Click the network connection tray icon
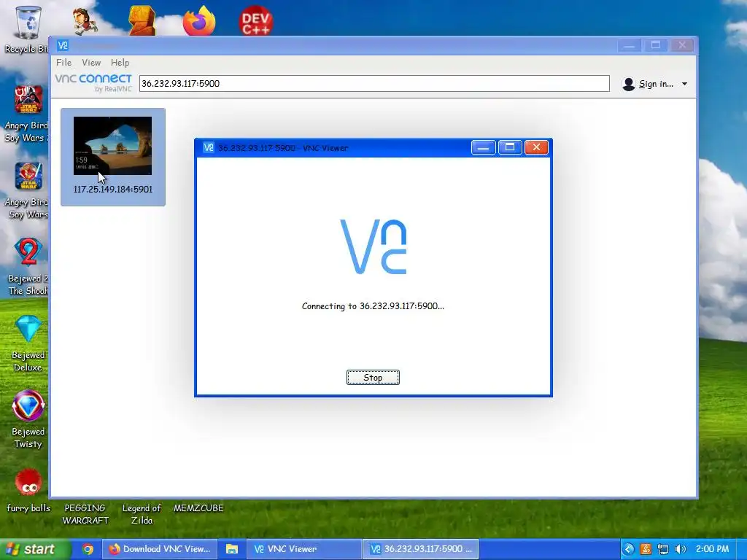 [662, 549]
